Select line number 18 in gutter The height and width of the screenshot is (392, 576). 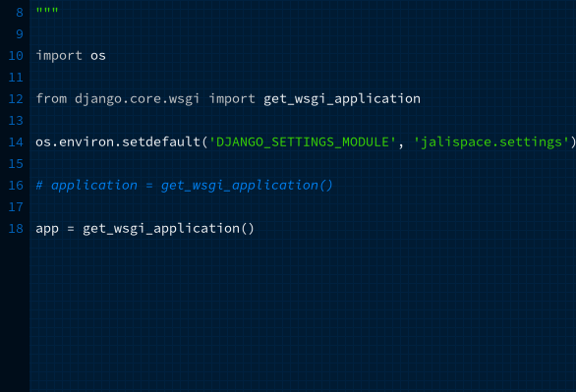pyautogui.click(x=16, y=229)
